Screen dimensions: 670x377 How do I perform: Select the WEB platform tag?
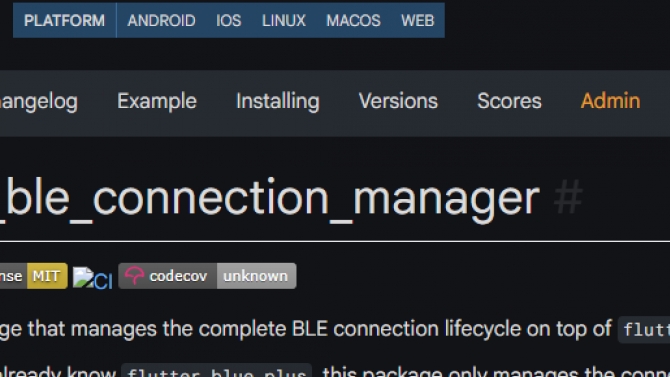(417, 21)
